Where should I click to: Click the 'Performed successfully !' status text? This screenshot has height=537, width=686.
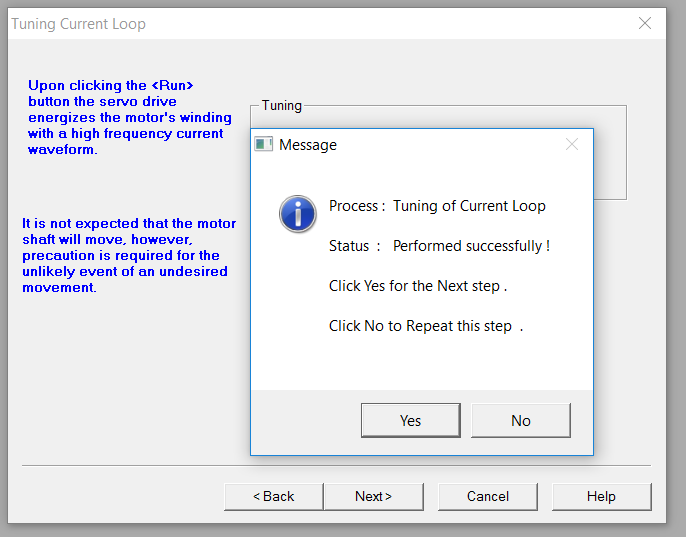coord(471,246)
